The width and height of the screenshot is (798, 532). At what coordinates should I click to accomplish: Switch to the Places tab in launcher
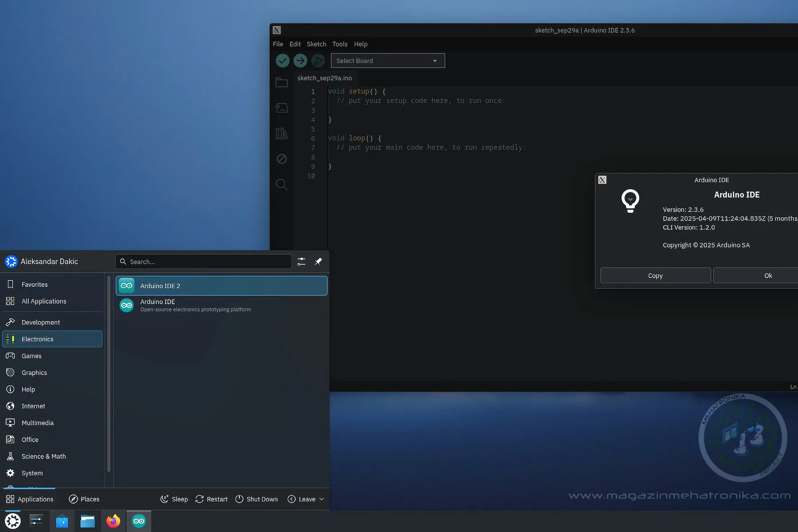[84, 499]
